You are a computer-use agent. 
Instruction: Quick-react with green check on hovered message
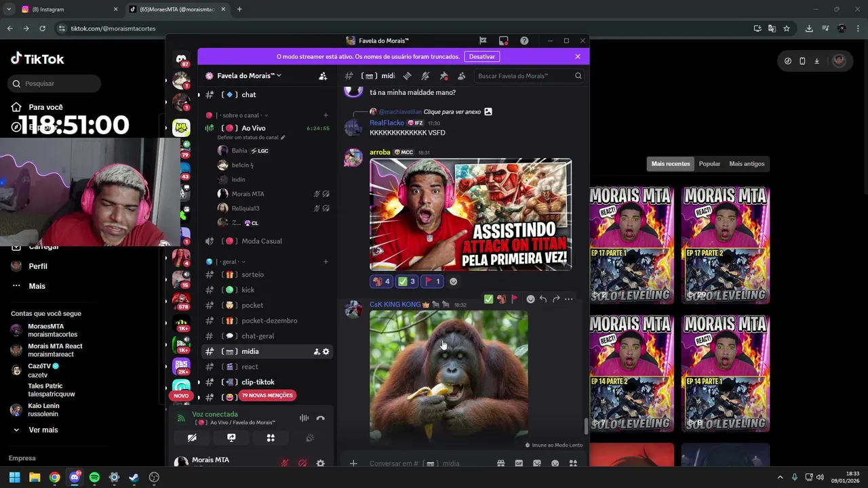tap(488, 299)
